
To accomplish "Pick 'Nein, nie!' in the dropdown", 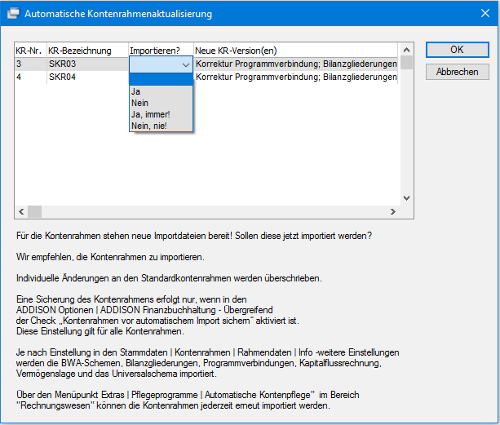I will [x=161, y=126].
